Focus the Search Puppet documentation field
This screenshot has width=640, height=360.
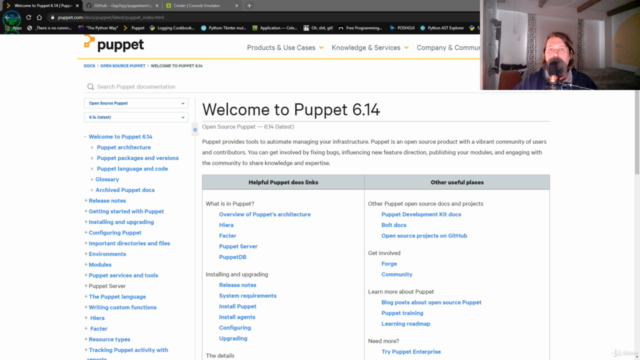click(x=282, y=87)
